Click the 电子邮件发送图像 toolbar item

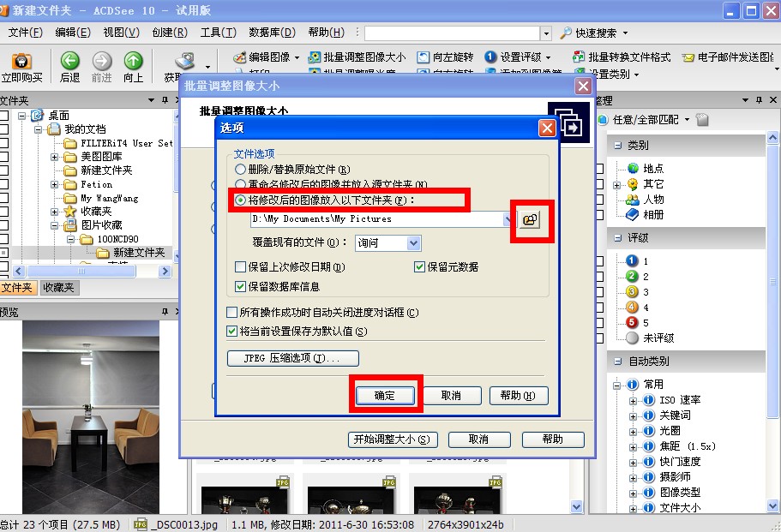(728, 57)
